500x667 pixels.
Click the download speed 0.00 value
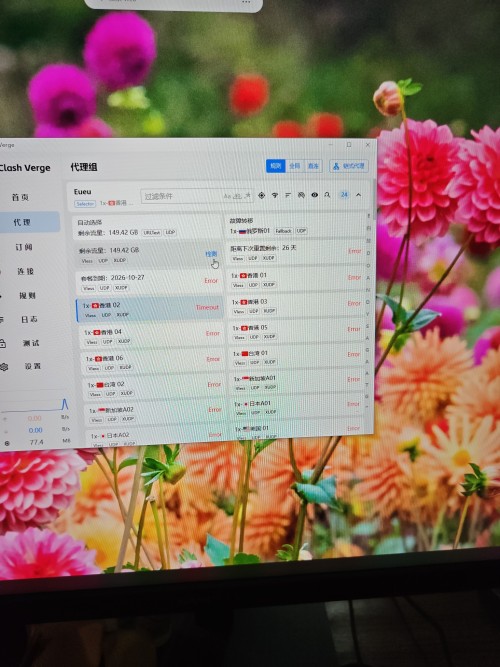coord(35,430)
